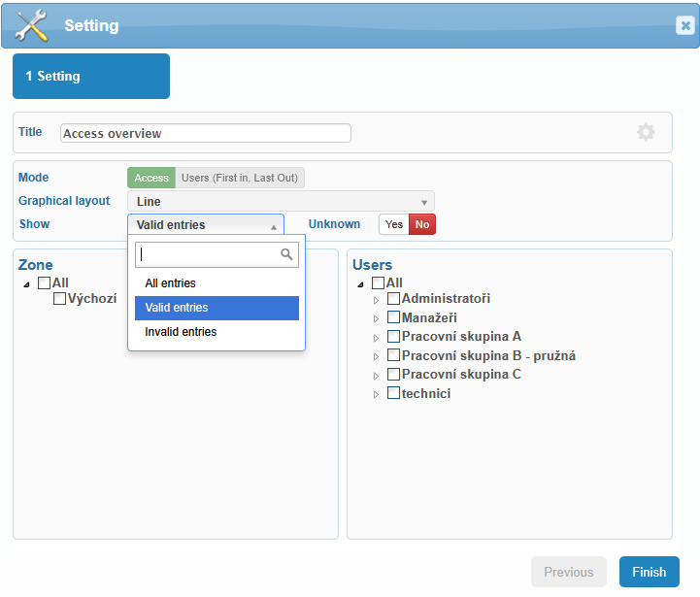Click into the Title input field
Screen dimensions: 700x597
[206, 133]
